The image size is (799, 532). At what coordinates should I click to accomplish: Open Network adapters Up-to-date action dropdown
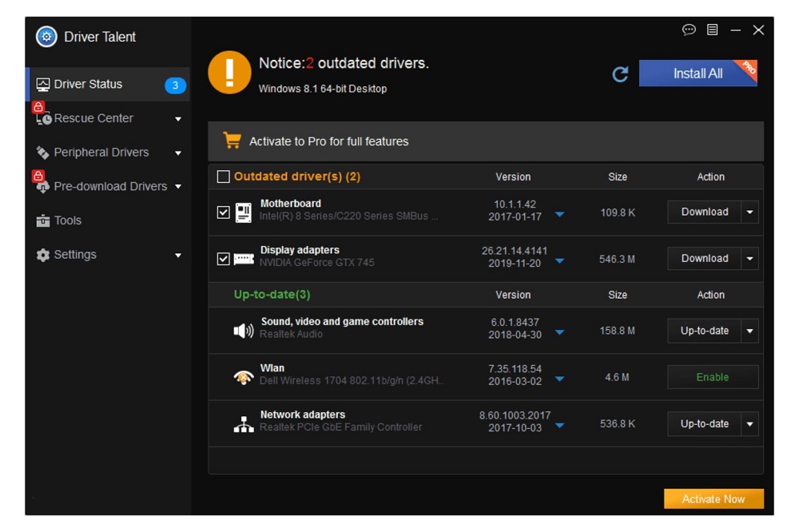point(749,424)
